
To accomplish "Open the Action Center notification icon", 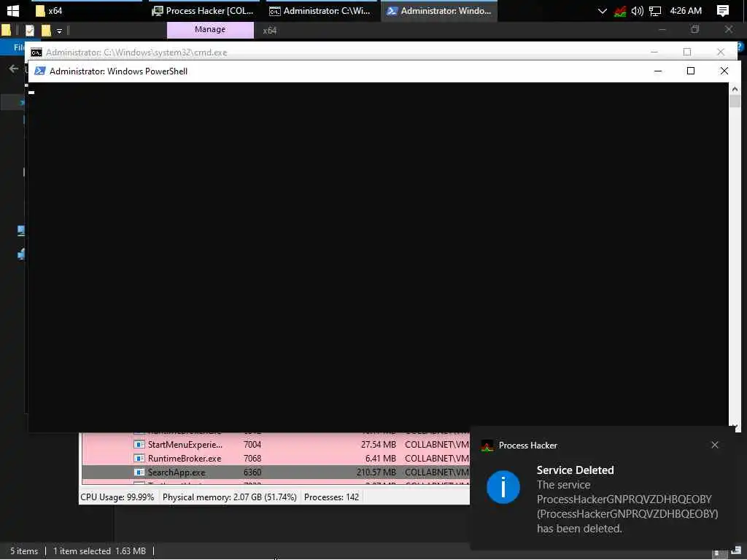I will point(723,11).
